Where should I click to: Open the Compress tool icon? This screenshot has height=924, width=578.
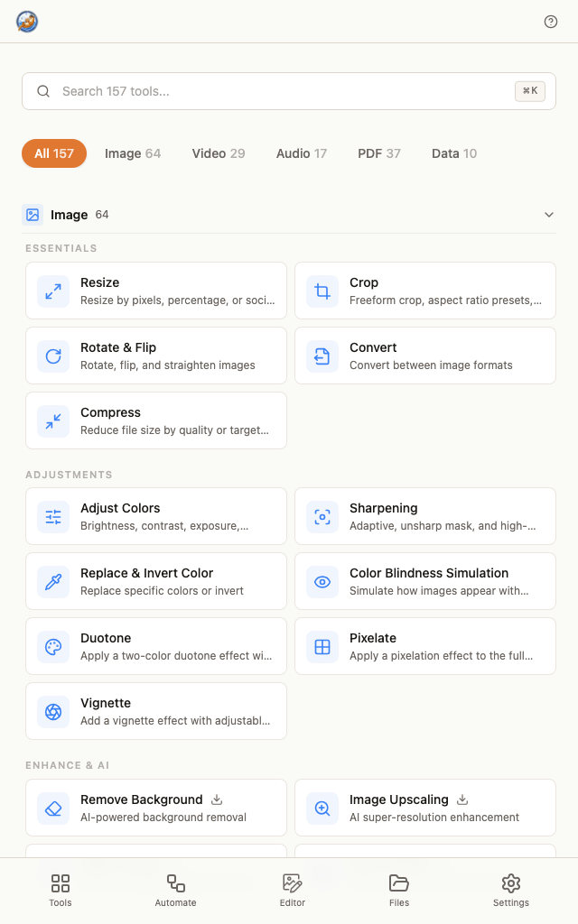pos(53,420)
